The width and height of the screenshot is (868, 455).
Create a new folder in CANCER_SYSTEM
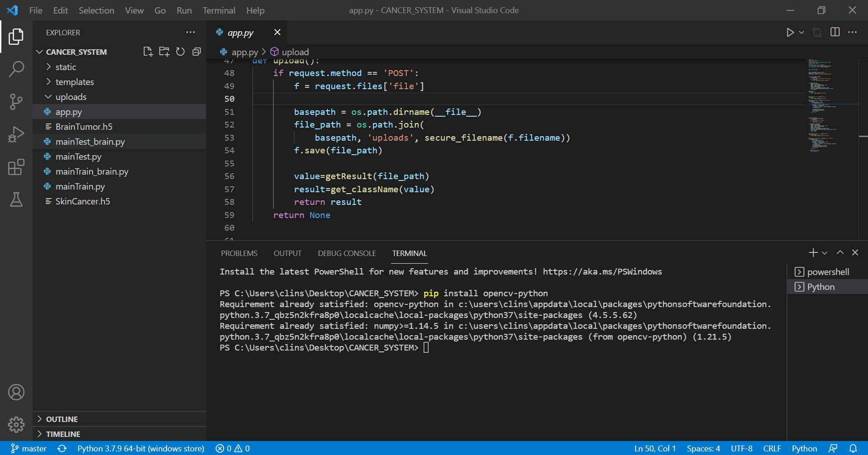[164, 52]
